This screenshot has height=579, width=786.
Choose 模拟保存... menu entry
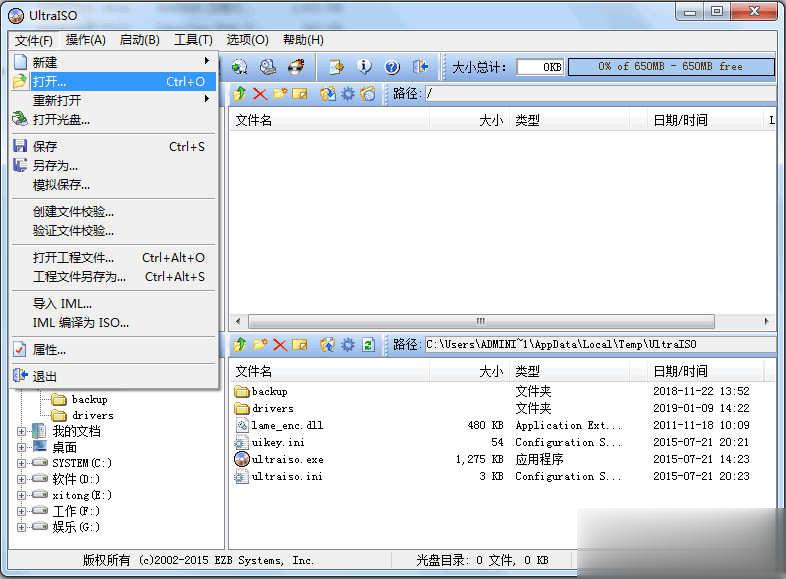114,184
